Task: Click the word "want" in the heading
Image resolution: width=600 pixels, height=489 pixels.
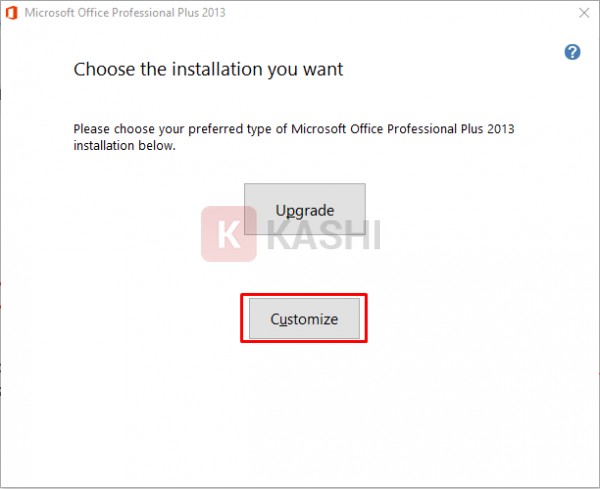Action: coord(323,70)
